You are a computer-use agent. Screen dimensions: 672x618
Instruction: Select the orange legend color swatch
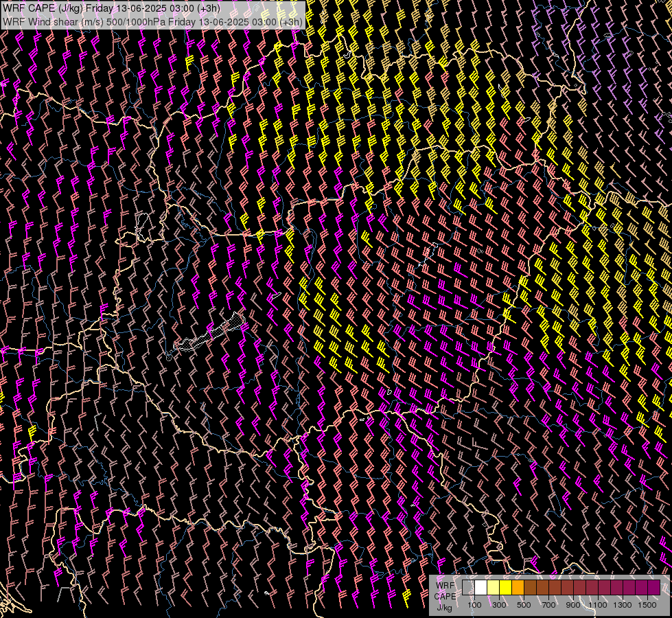click(x=518, y=587)
